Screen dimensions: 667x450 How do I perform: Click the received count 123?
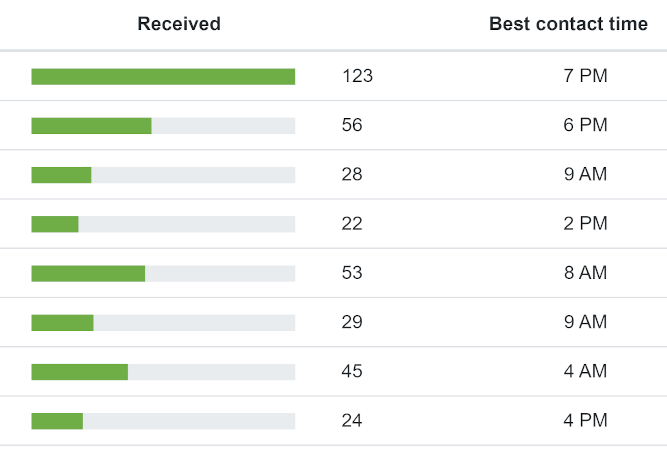coord(357,76)
